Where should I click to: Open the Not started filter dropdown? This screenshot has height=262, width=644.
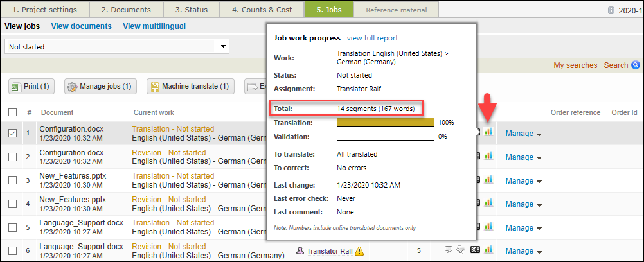pos(224,47)
